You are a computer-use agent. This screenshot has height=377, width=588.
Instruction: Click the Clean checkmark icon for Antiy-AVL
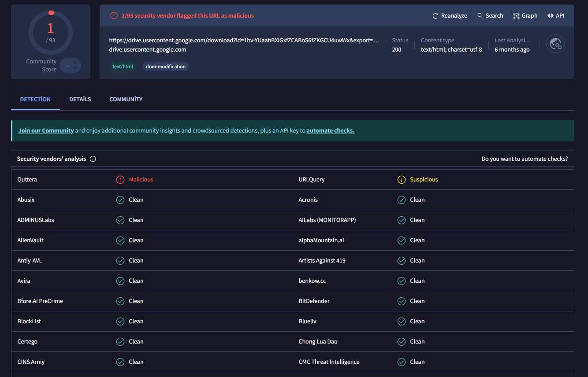point(120,261)
